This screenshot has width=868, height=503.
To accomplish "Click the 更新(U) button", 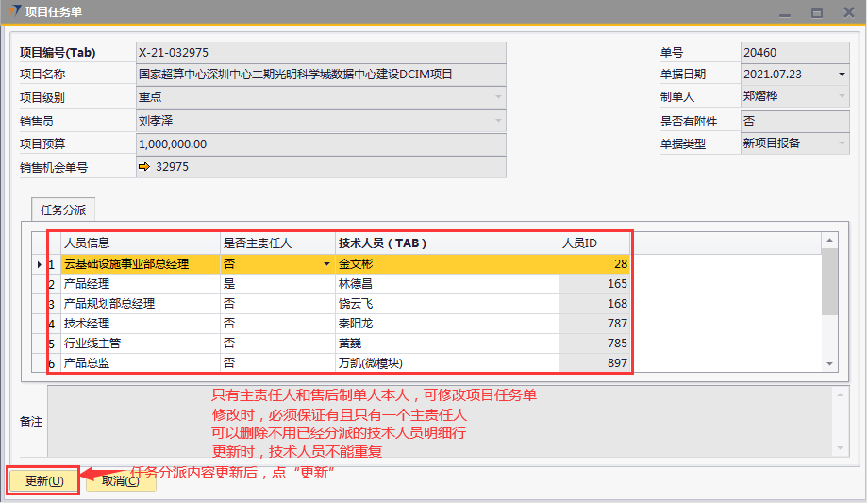I will [43, 480].
